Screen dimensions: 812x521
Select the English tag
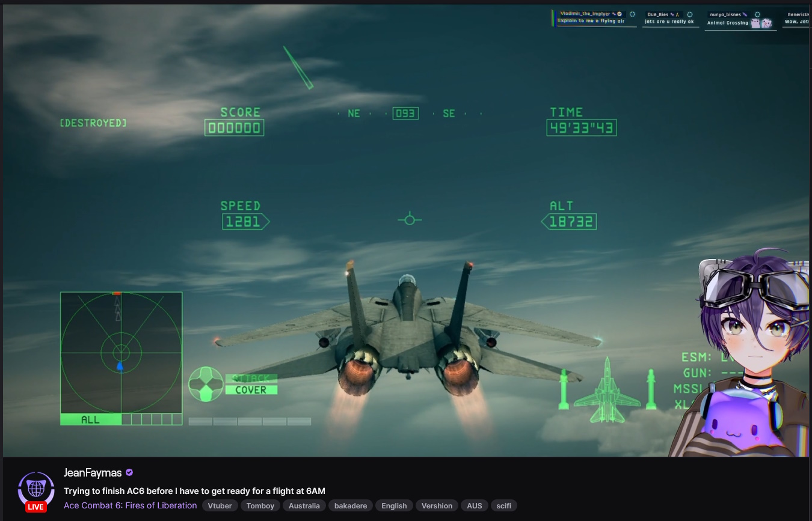point(394,506)
